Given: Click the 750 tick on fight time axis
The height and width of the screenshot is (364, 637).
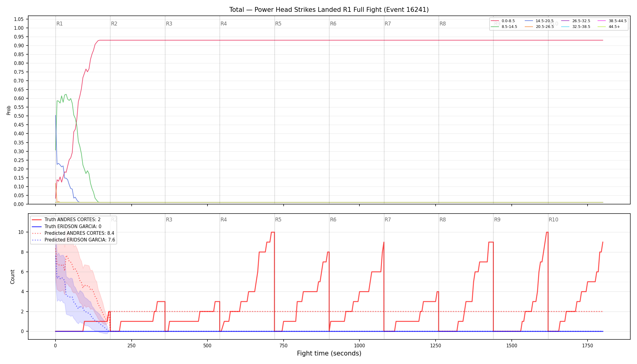Looking at the screenshot, I should point(284,345).
